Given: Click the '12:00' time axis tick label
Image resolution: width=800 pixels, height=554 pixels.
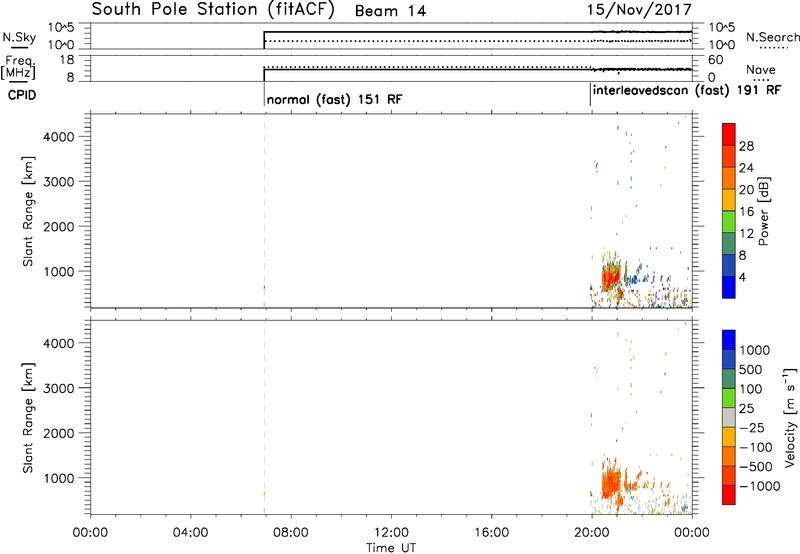Looking at the screenshot, I should tap(391, 533).
